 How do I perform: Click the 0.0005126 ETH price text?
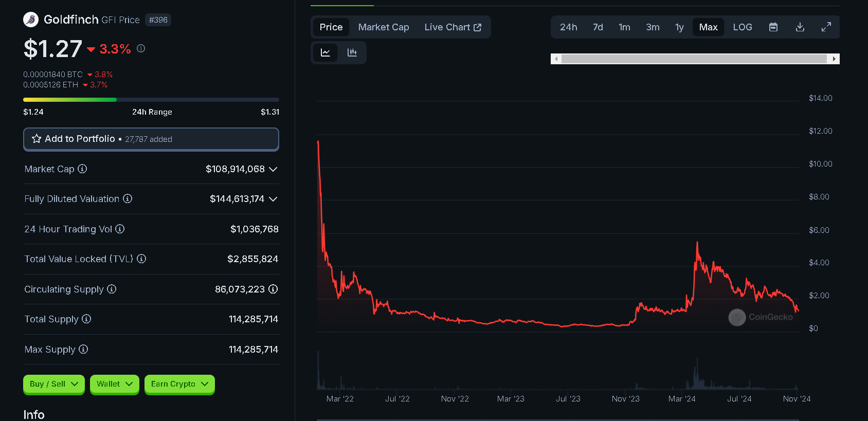tap(51, 85)
